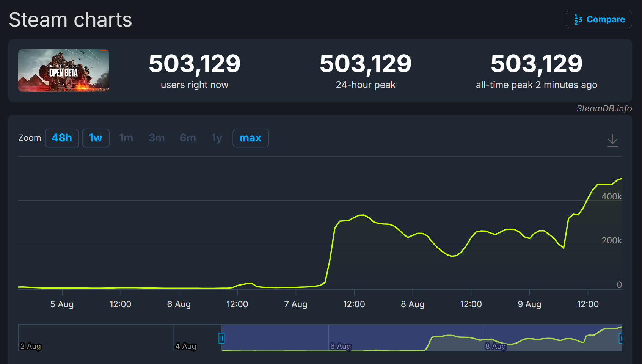
Task: Grab the left navigator range handle
Action: (x=221, y=338)
